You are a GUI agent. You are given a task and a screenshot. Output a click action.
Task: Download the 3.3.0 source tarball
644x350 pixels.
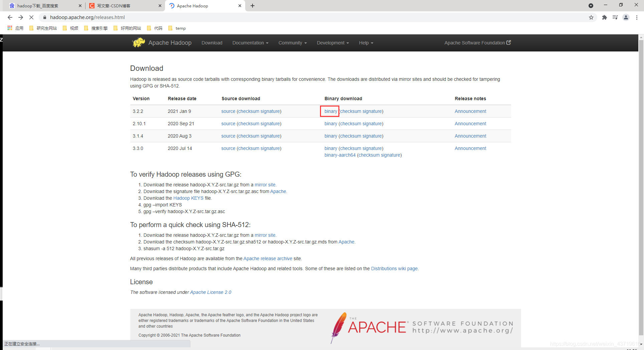[x=228, y=148]
